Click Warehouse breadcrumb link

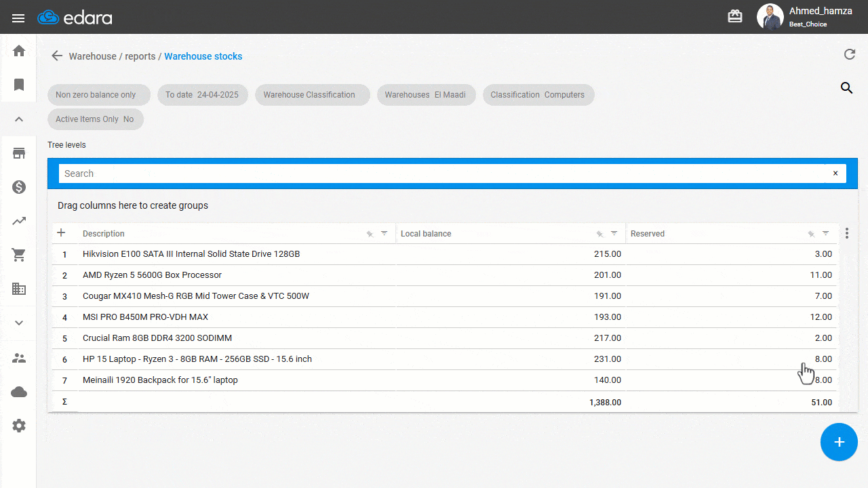click(x=92, y=56)
